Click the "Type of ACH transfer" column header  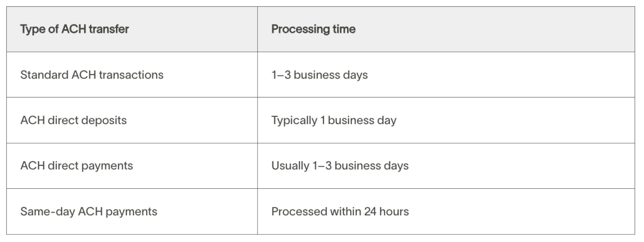coord(75,30)
